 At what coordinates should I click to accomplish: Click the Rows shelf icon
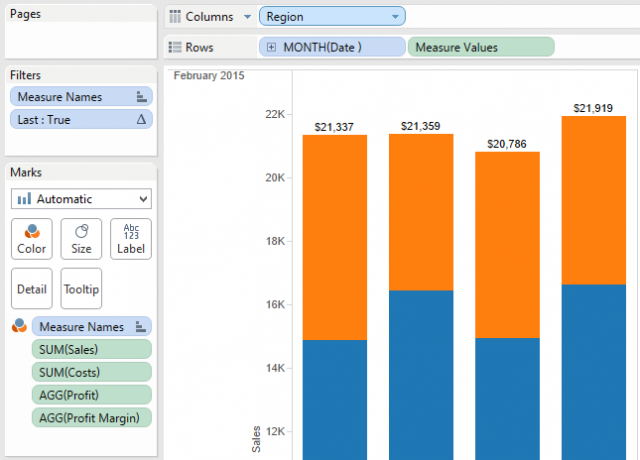coord(176,47)
